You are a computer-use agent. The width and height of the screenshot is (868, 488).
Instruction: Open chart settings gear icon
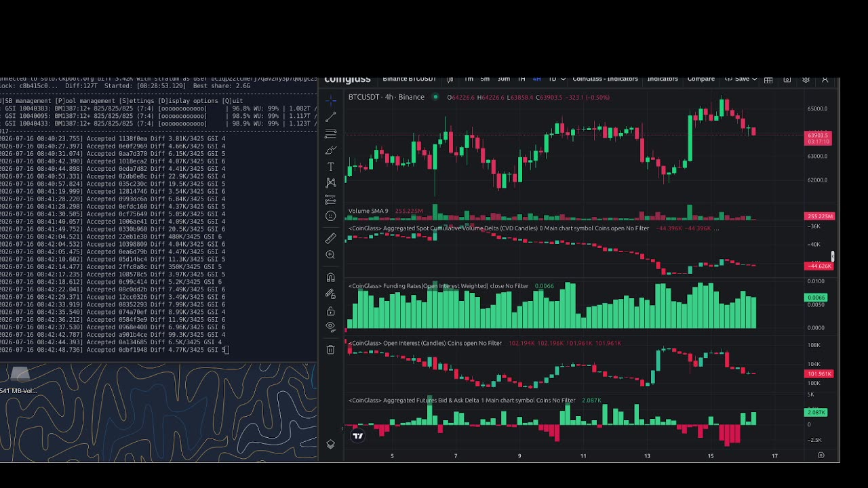tap(806, 79)
